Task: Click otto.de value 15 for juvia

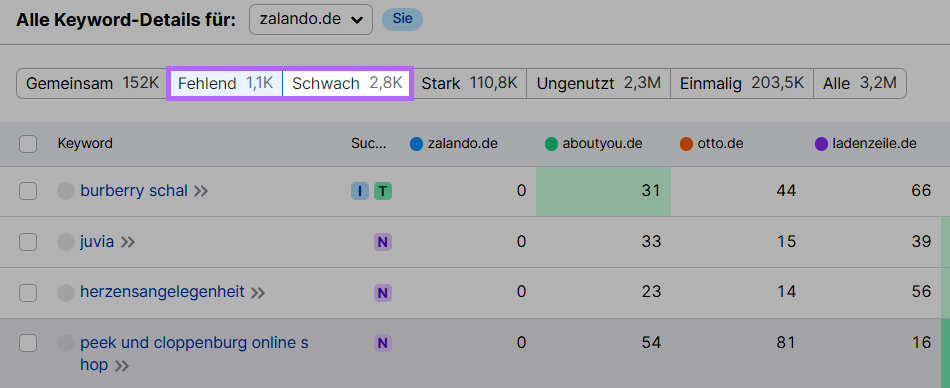Action: [x=786, y=241]
